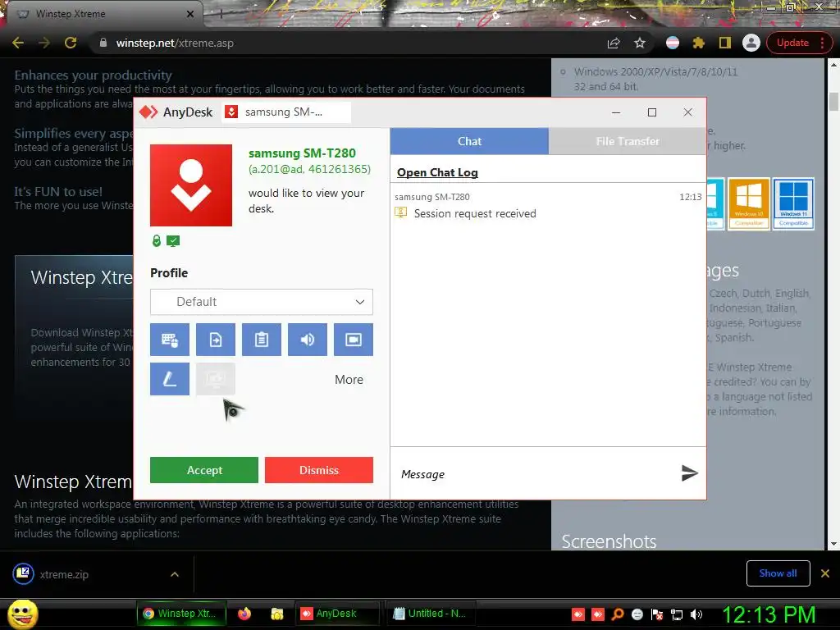Click the web page vertical scrollbar thumb

click(833, 102)
